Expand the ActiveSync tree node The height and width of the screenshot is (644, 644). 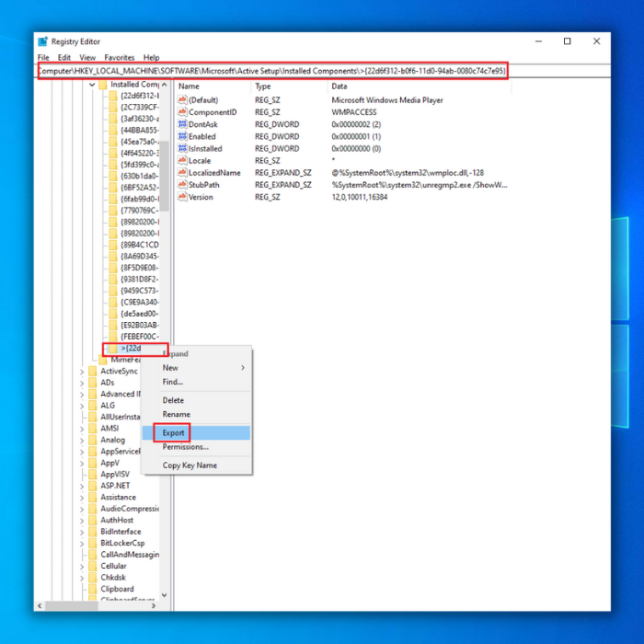(82, 372)
